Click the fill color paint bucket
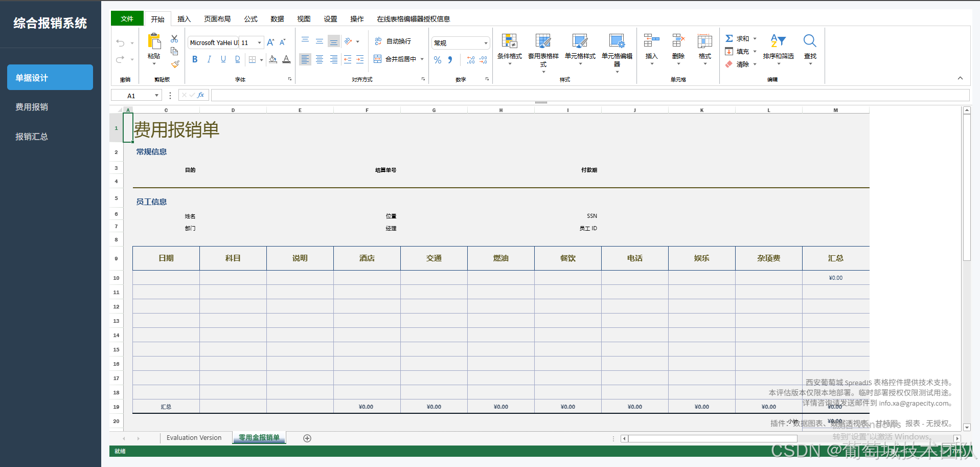The height and width of the screenshot is (467, 980). tap(273, 59)
